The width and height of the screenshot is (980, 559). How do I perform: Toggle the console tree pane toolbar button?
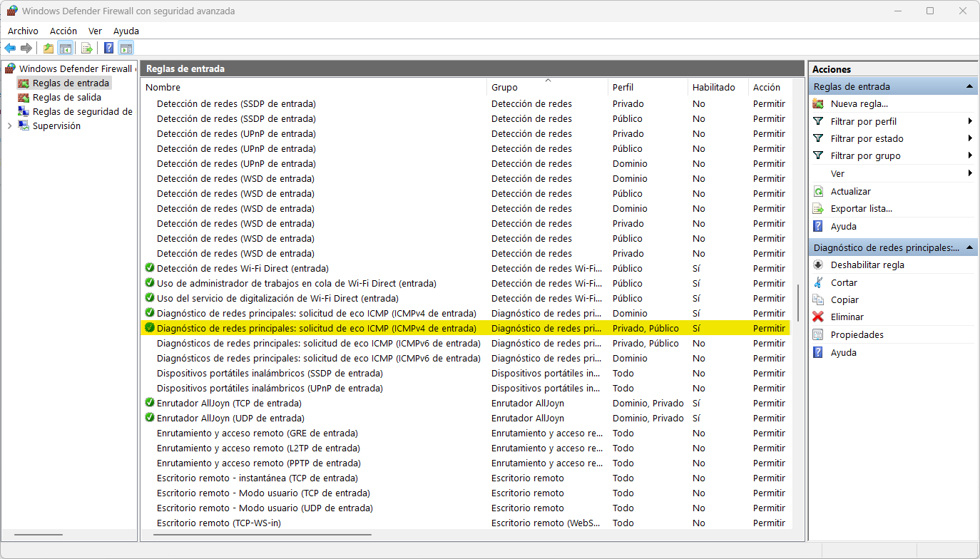click(65, 48)
